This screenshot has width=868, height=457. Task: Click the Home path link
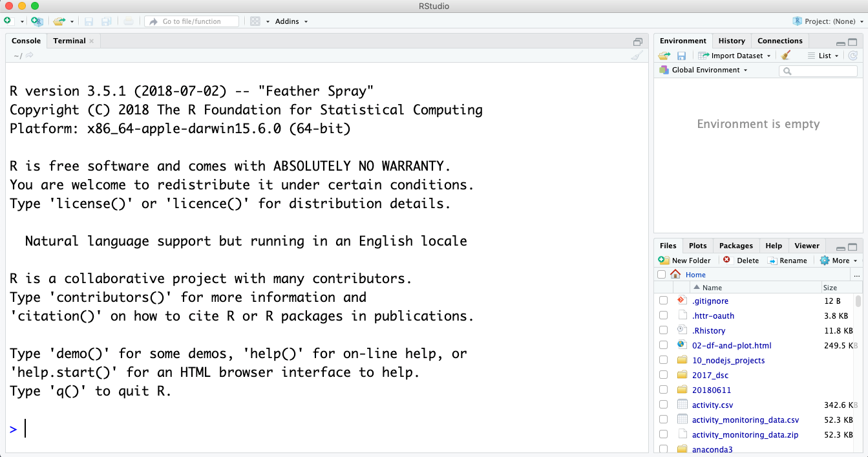(695, 275)
